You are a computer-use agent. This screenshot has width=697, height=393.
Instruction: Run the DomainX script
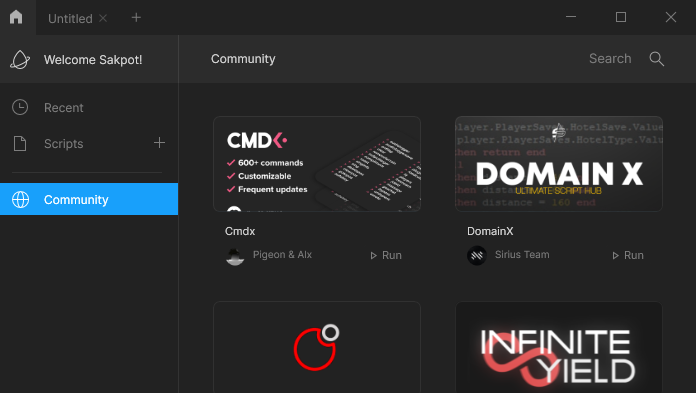(x=628, y=255)
